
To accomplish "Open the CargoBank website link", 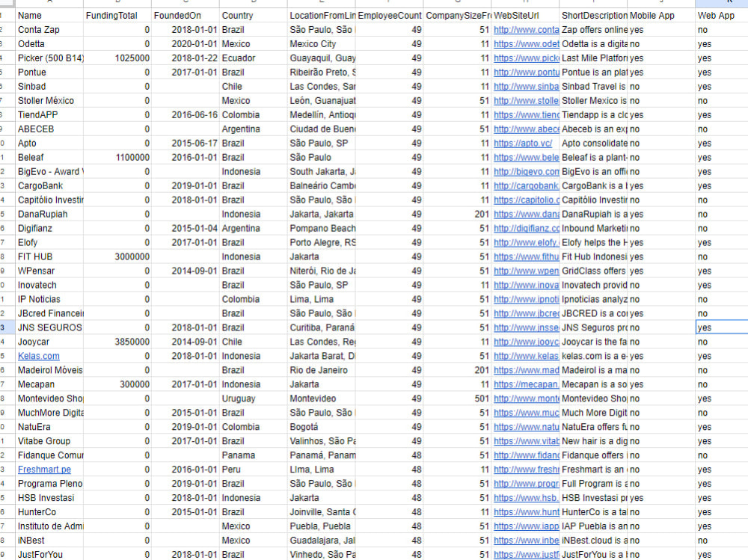I will [526, 185].
